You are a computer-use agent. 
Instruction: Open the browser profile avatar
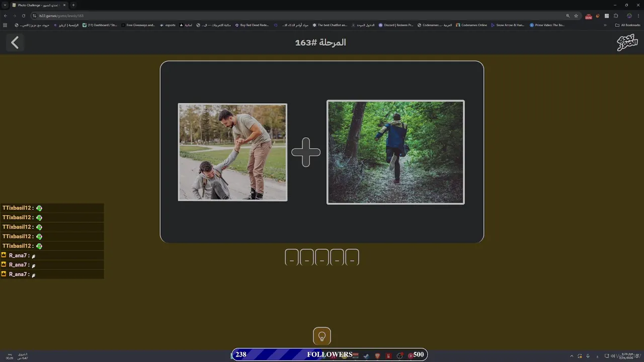coord(629,16)
